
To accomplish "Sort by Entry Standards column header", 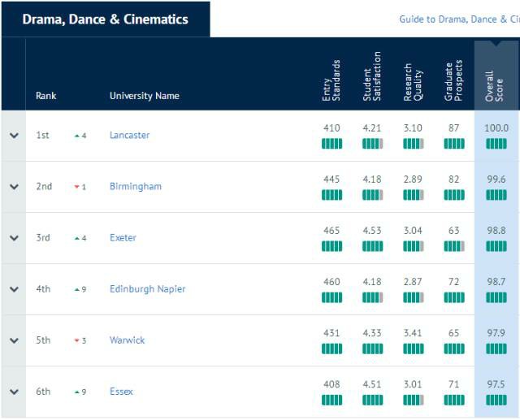I will point(331,80).
